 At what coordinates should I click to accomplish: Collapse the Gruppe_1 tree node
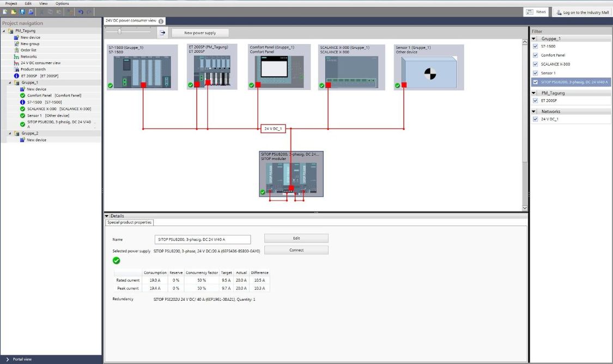[x=10, y=82]
